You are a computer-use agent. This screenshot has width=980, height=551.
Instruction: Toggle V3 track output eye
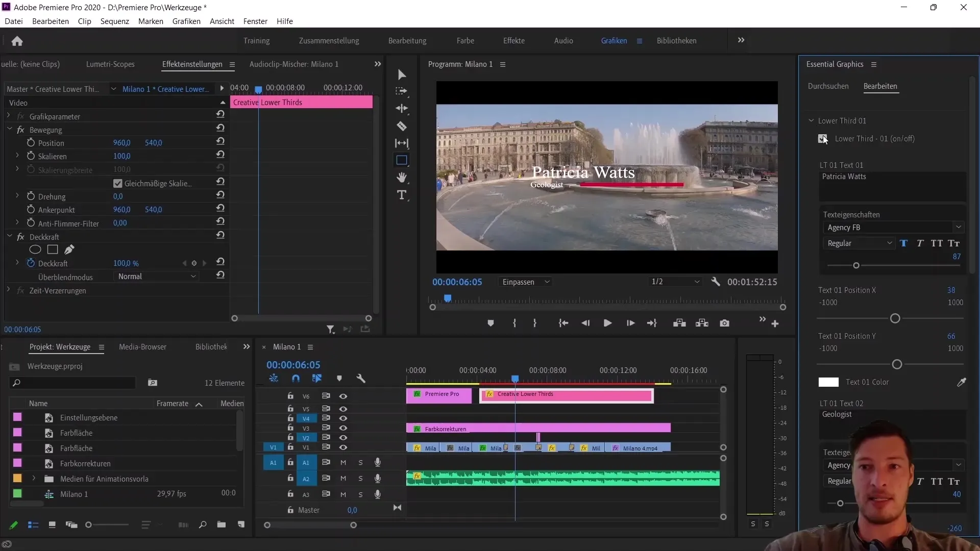(x=343, y=428)
